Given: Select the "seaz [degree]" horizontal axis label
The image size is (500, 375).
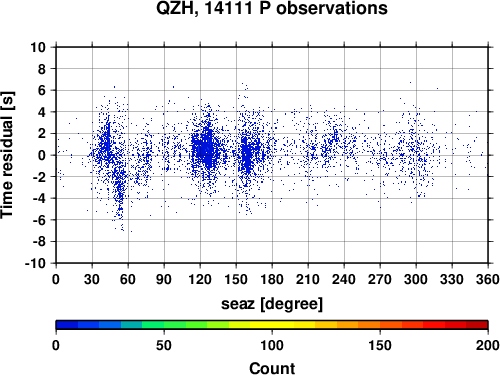Looking at the screenshot, I should click(x=272, y=304).
